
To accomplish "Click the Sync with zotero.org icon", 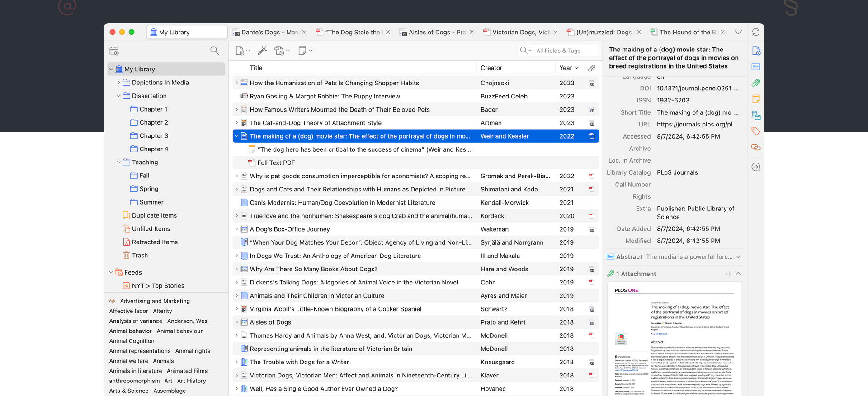I will [755, 32].
